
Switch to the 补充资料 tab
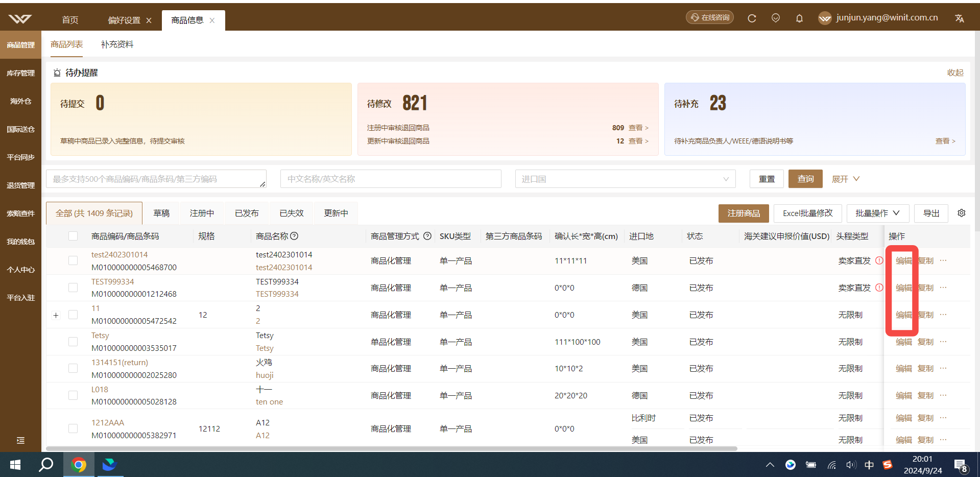pyautogui.click(x=117, y=44)
